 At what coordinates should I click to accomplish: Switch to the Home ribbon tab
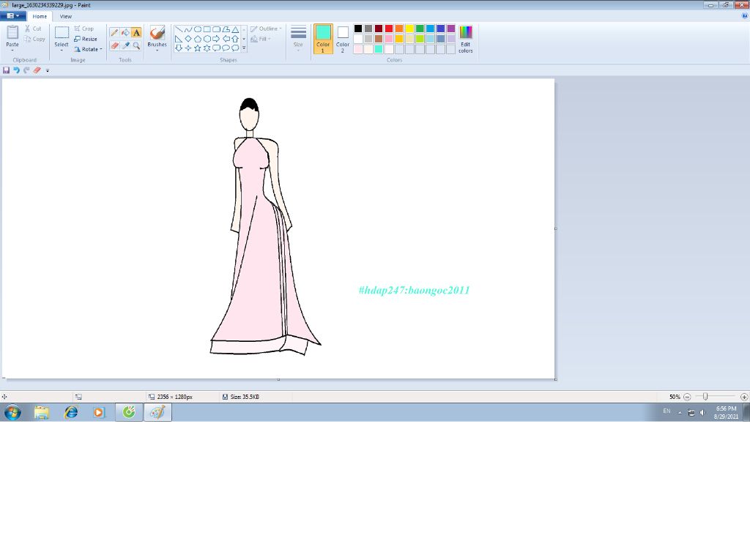click(x=40, y=16)
